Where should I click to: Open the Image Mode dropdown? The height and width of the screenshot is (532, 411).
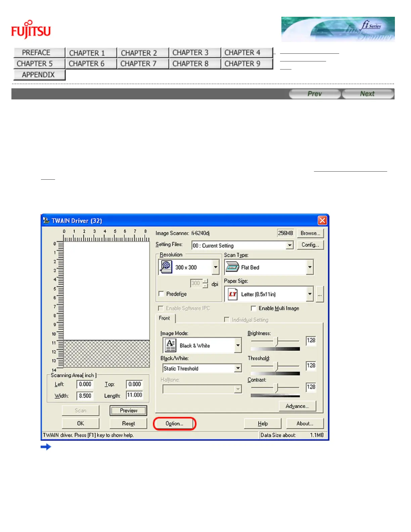click(x=238, y=345)
